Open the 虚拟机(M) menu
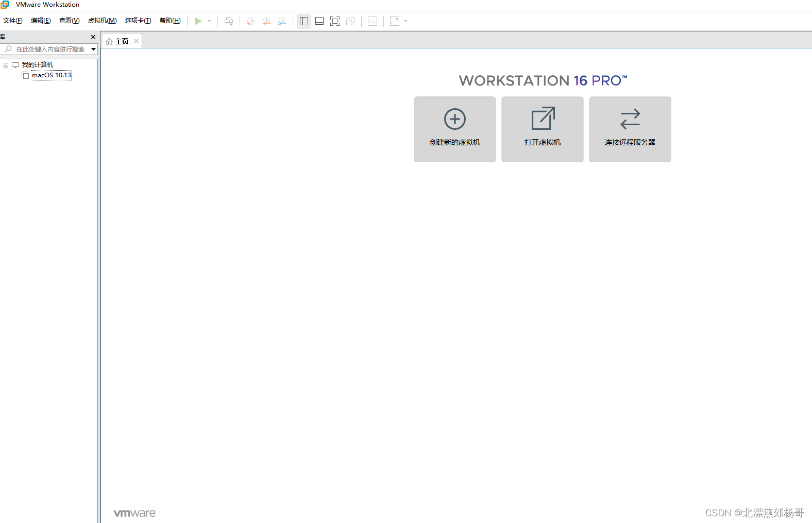The height and width of the screenshot is (523, 812). [x=102, y=21]
